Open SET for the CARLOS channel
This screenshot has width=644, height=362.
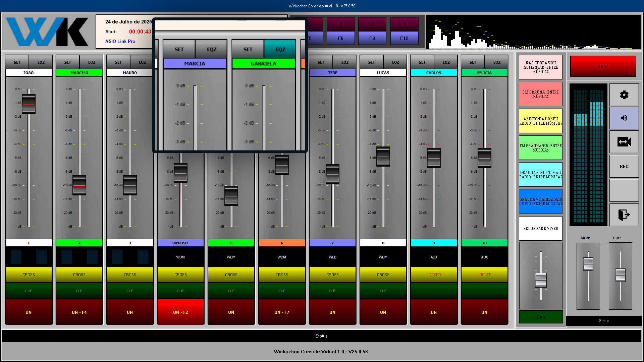[x=422, y=62]
